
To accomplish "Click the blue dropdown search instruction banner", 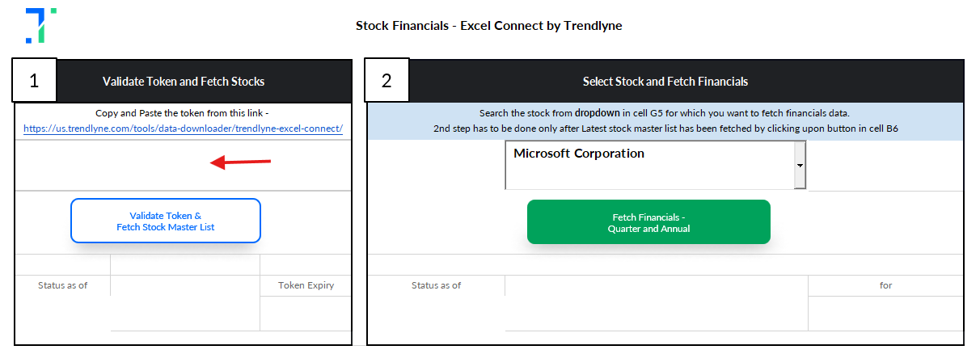I will coord(665,121).
